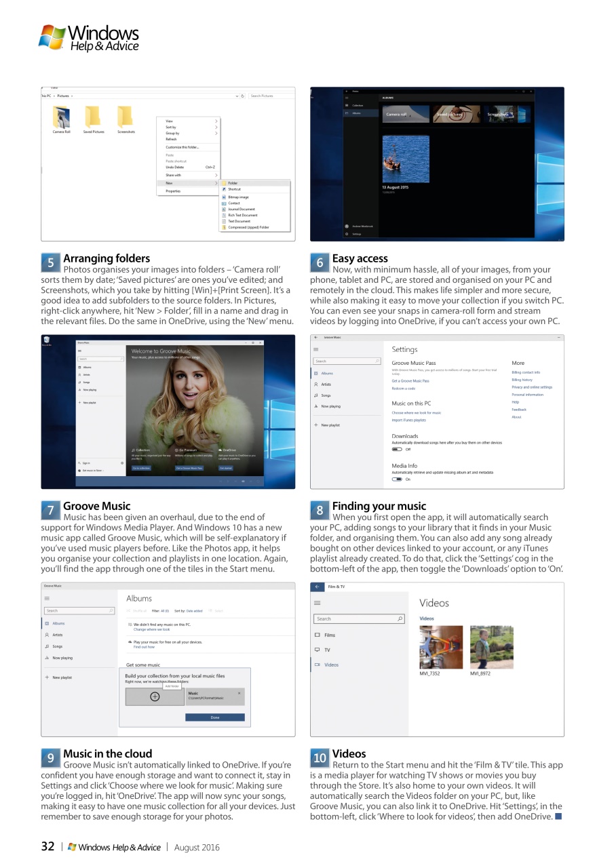614x868 pixels.
Task: Choose Folder from the New context menu
Action: (233, 183)
